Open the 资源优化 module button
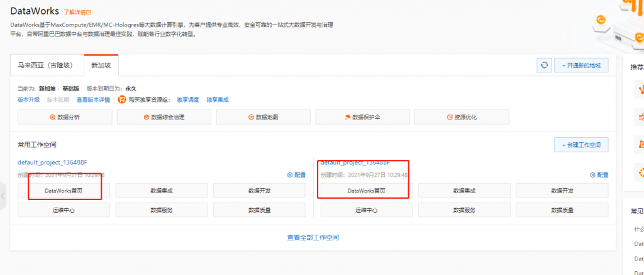The image size is (644, 275). (462, 117)
